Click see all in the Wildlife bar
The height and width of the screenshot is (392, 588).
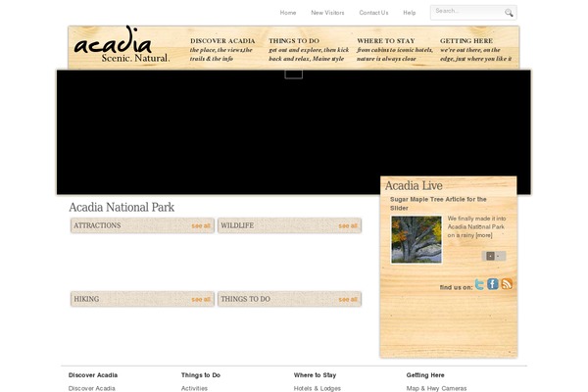pos(348,225)
